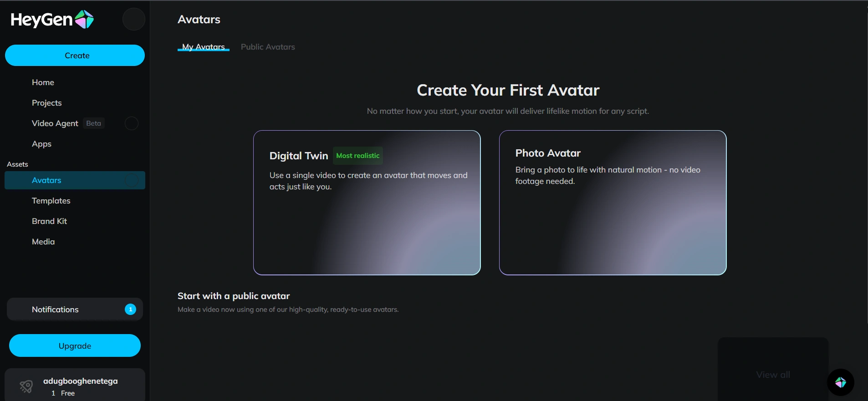Open Projects in the sidebar
This screenshot has width=868, height=401.
(46, 103)
